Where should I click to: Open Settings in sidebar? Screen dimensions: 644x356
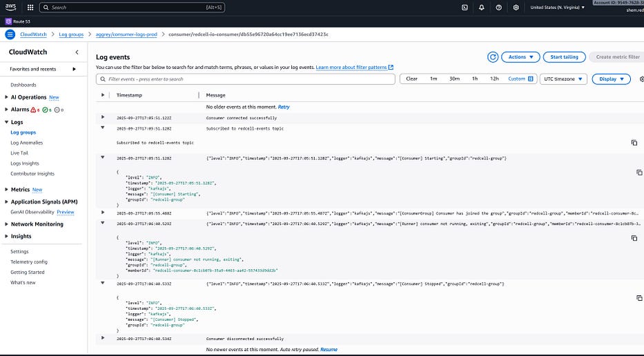click(20, 252)
